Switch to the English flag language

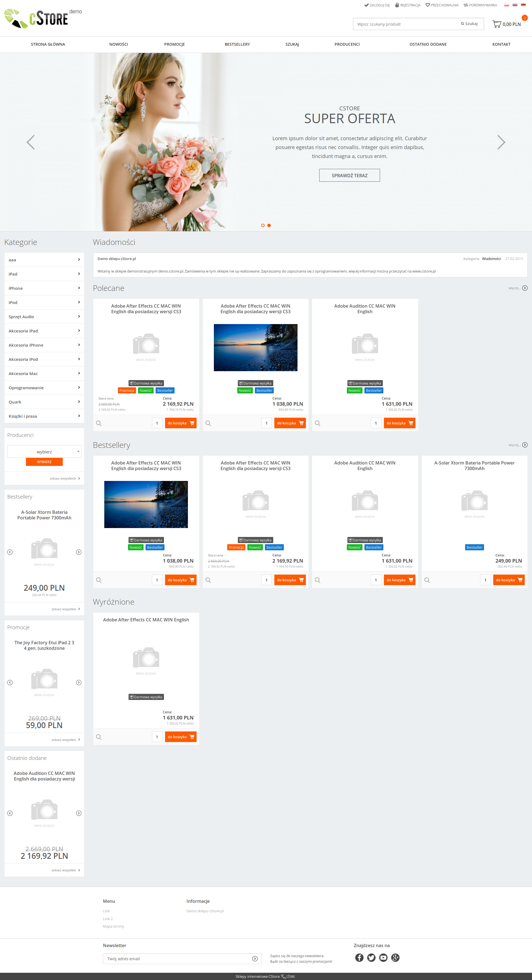coord(515,5)
